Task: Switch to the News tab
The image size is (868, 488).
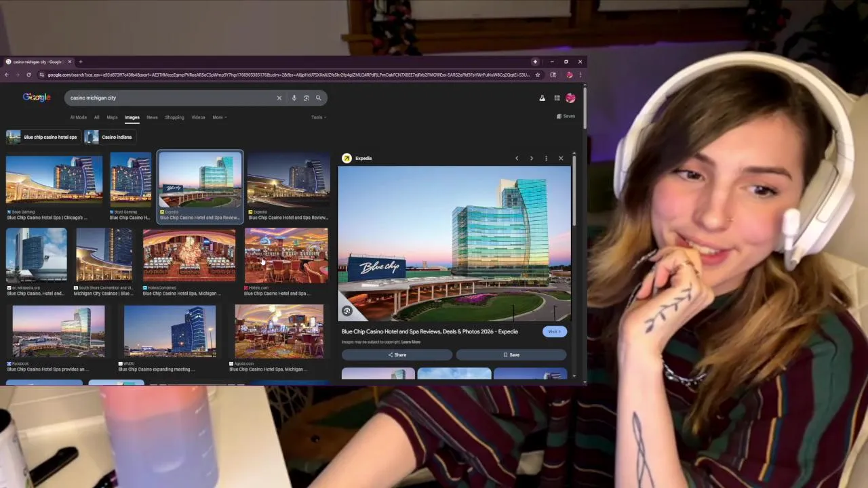Action: (152, 117)
